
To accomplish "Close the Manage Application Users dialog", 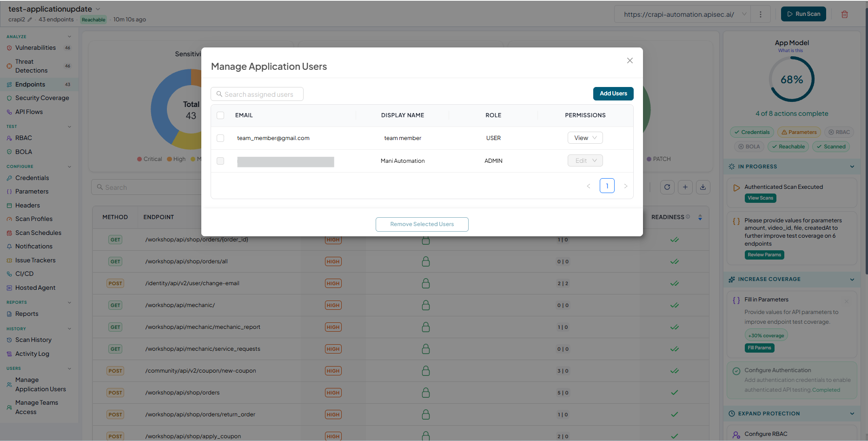I will click(x=630, y=60).
